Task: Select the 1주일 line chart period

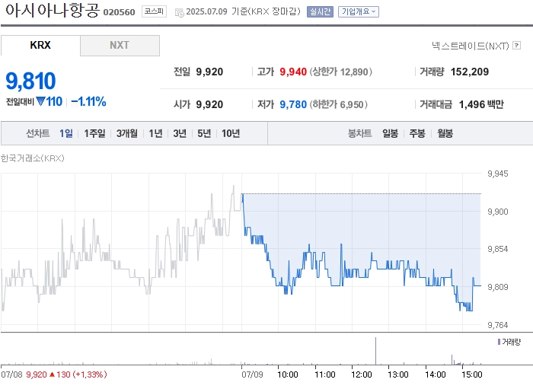Action: pyautogui.click(x=95, y=133)
